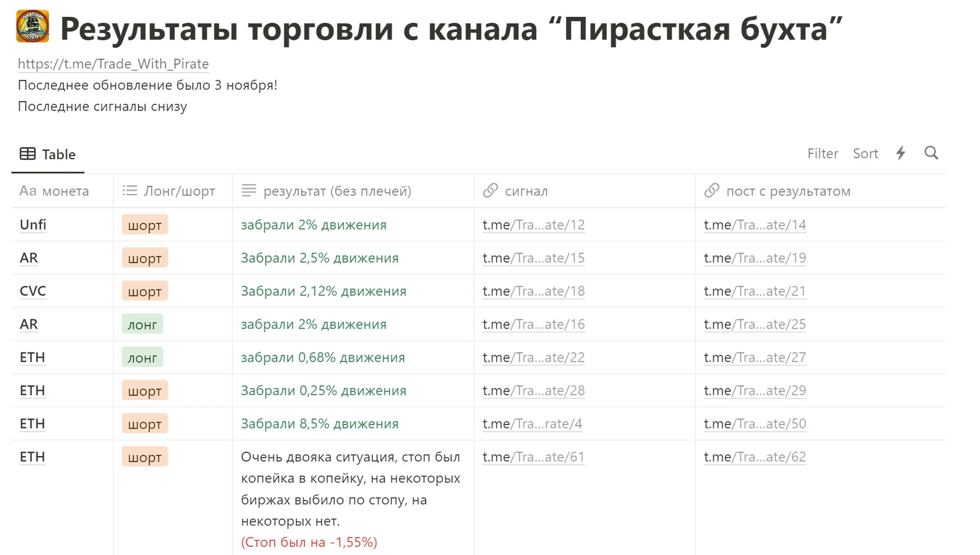Open result post link ending ate/62
Viewport: 980px width, 555px height.
(x=755, y=457)
